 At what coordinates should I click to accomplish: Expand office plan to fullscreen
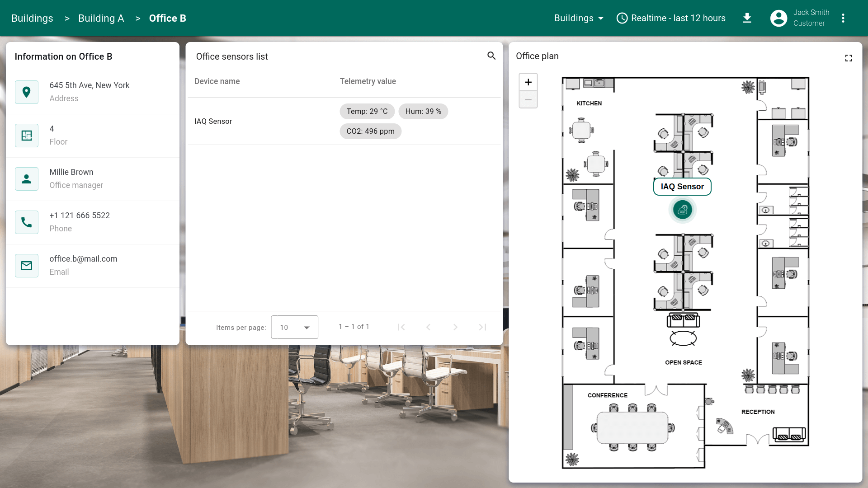click(849, 58)
